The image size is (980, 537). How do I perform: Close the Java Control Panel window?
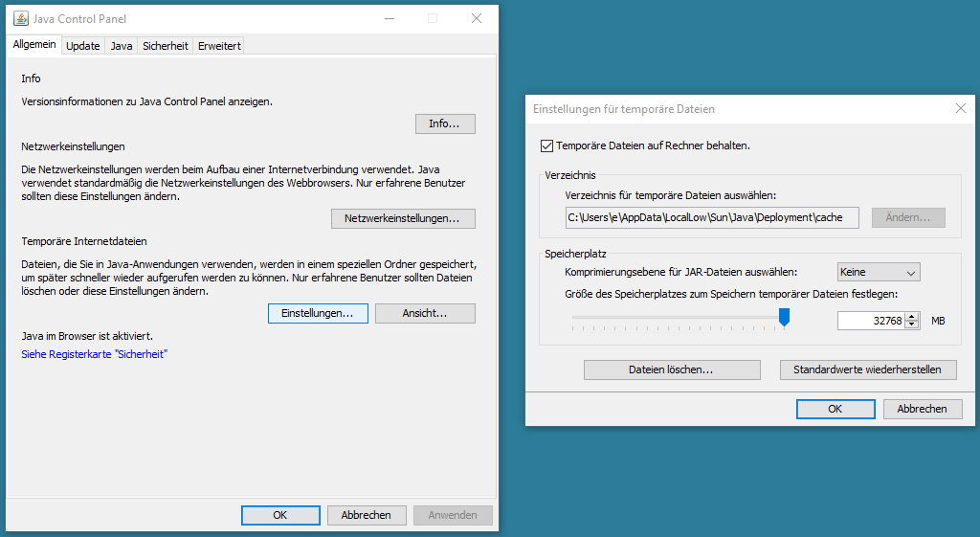476,18
